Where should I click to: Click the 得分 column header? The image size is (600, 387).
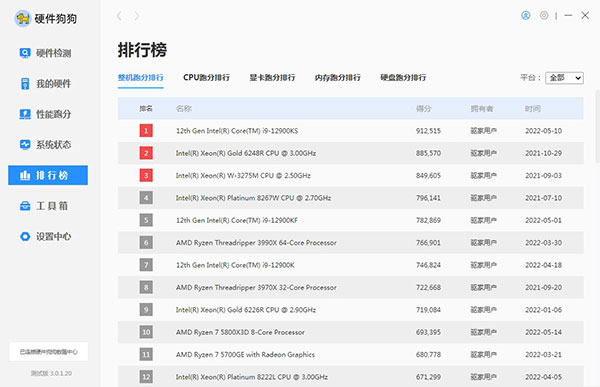424,109
